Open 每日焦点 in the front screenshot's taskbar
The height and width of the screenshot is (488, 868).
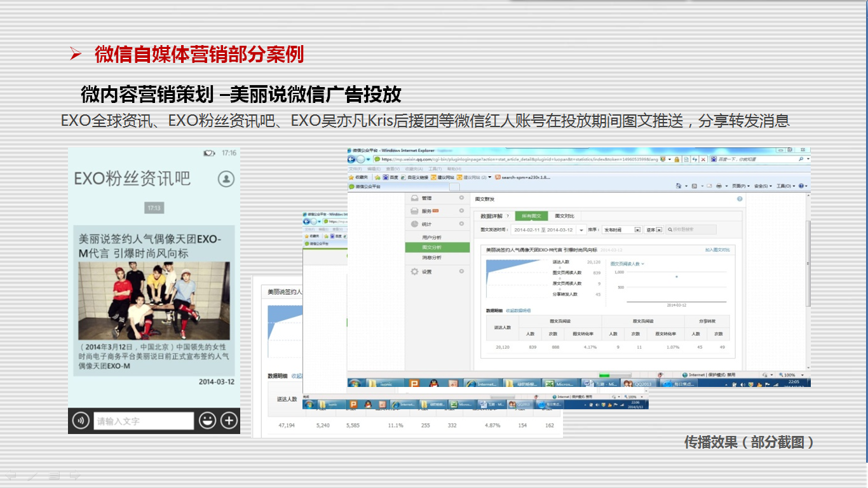coord(677,384)
